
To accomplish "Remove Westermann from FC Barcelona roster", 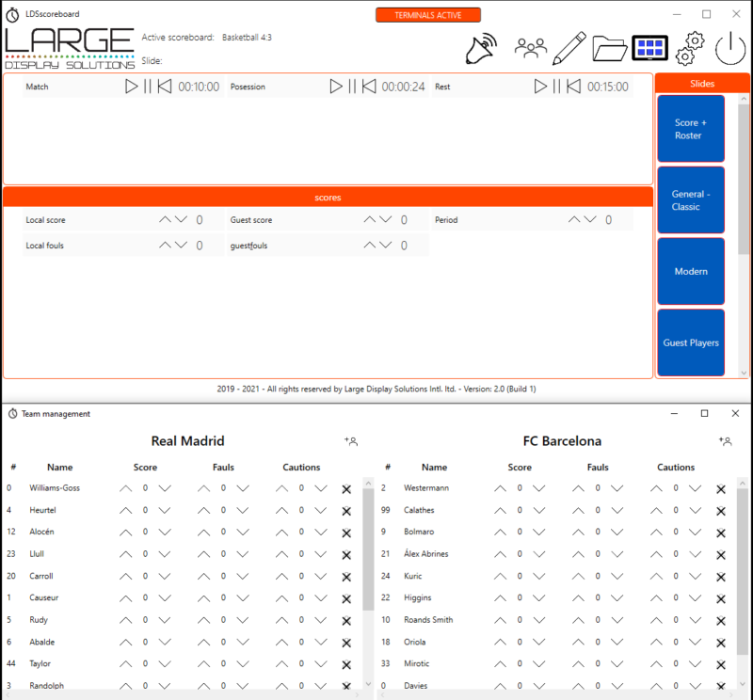I will coord(721,488).
